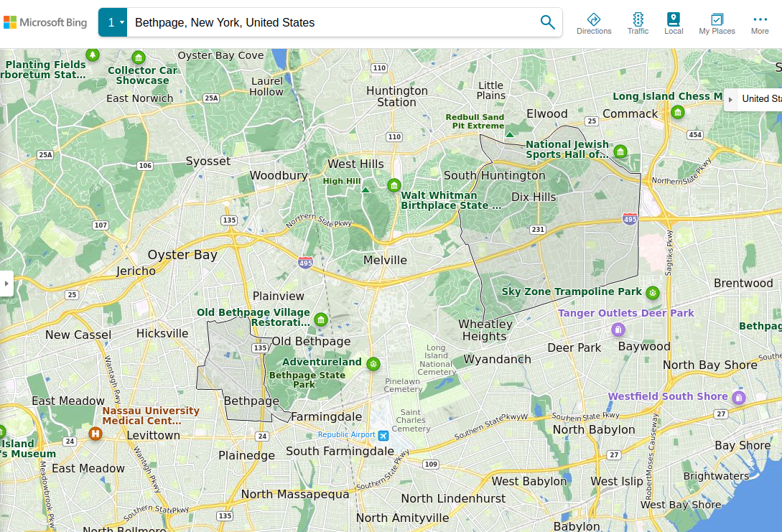Screen dimensions: 782x532
Task: Click the High Hill peak marker
Action: (x=366, y=190)
